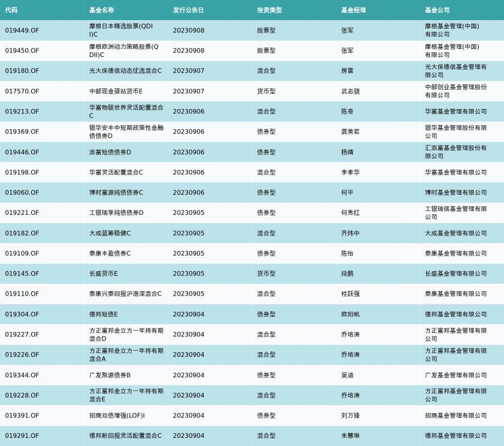Click fund name 招商双债增强(LOF)I
The image size is (504, 446).
click(117, 415)
